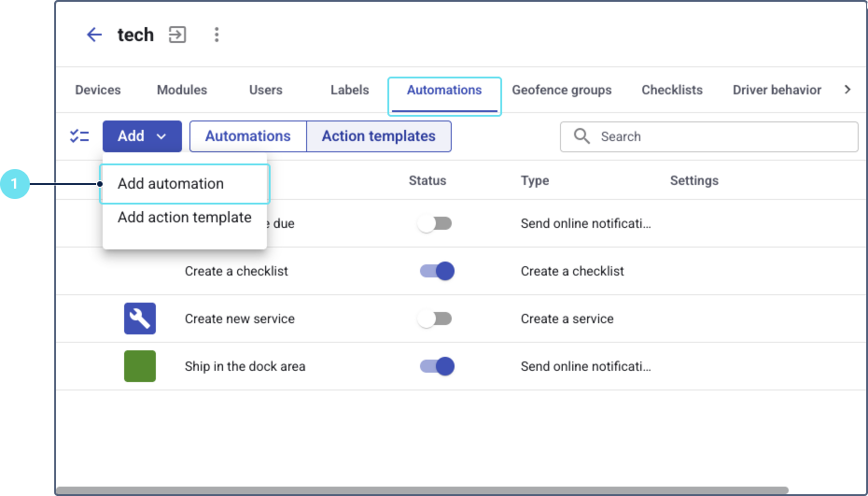Viewport: 868px width, 496px height.
Task: Select the Action templates view button
Action: tap(379, 136)
